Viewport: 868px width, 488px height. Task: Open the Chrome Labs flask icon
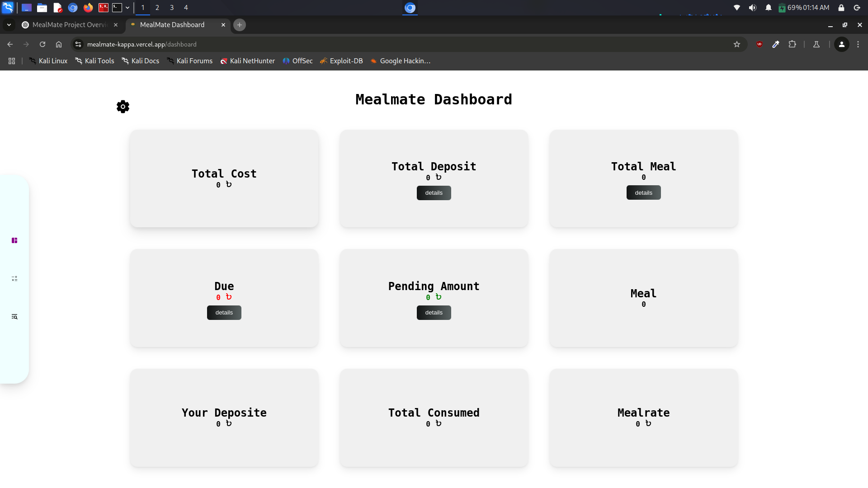816,44
